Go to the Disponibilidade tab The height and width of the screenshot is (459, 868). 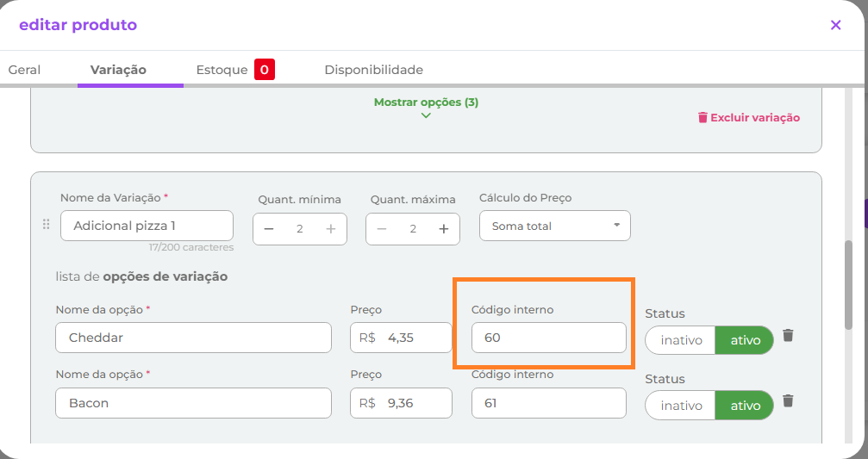click(373, 70)
